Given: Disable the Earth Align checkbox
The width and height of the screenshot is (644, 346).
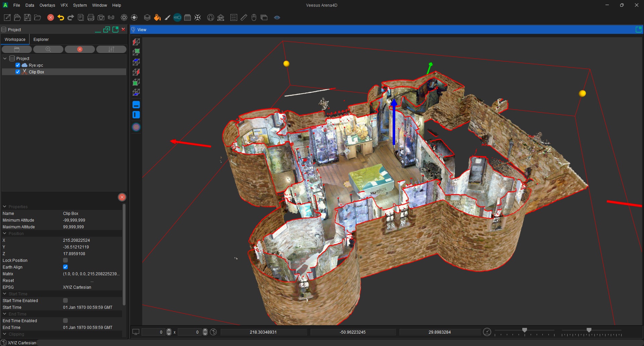Looking at the screenshot, I should [65, 267].
